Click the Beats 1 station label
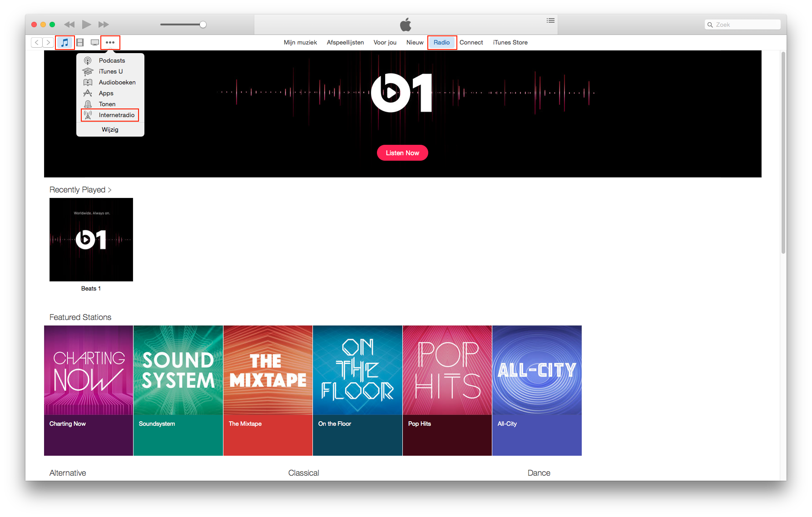 (x=91, y=289)
